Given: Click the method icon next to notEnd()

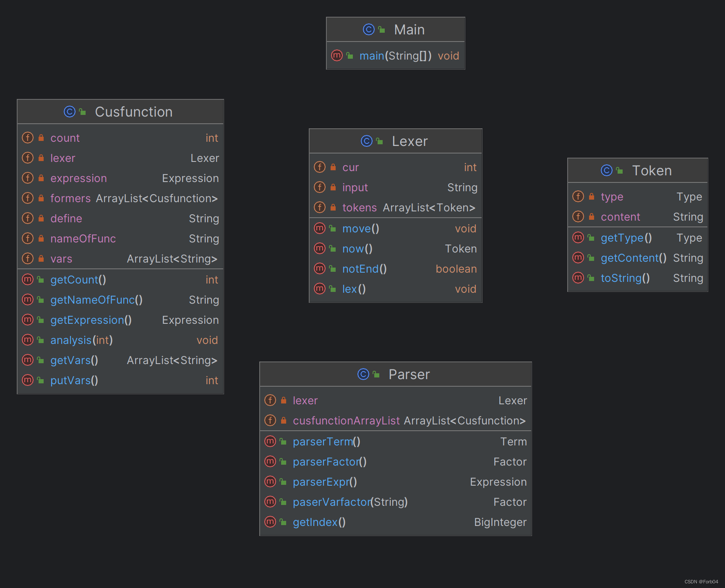Looking at the screenshot, I should [x=320, y=268].
